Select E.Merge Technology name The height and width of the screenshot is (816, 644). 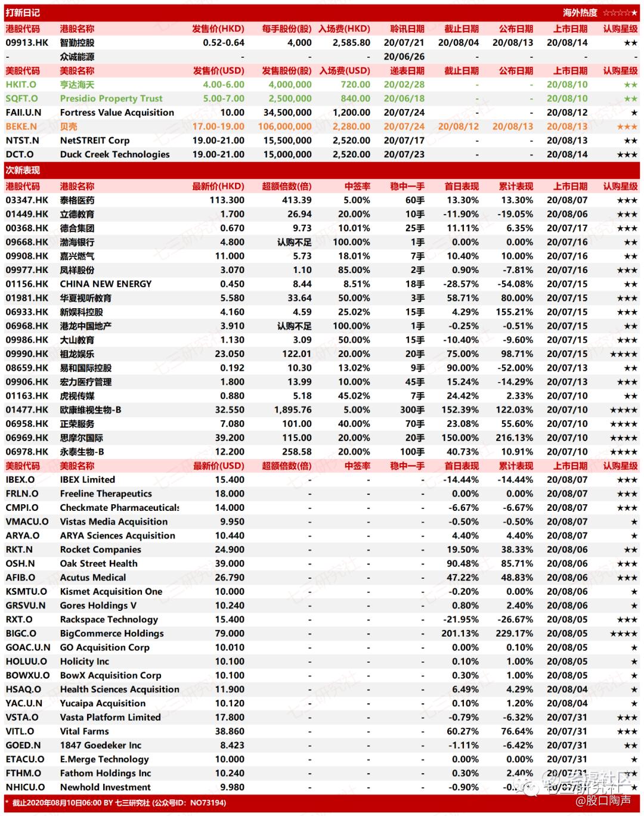(104, 759)
